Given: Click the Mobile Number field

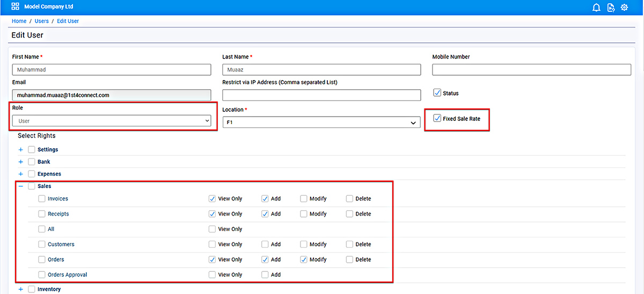Looking at the screenshot, I should point(531,70).
